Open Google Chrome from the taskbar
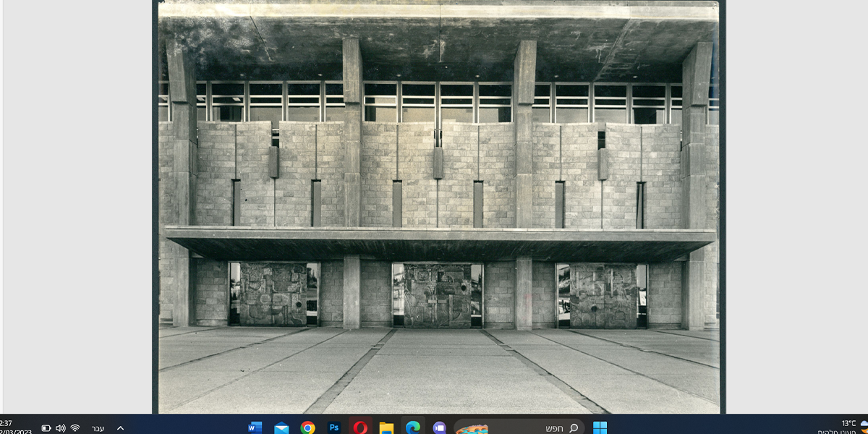 (x=307, y=427)
